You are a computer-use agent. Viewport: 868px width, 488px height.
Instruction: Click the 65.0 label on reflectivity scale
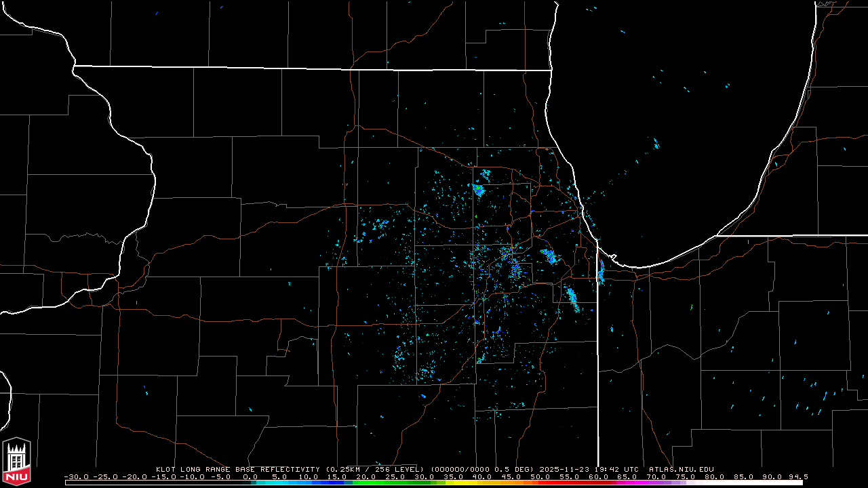pyautogui.click(x=627, y=476)
